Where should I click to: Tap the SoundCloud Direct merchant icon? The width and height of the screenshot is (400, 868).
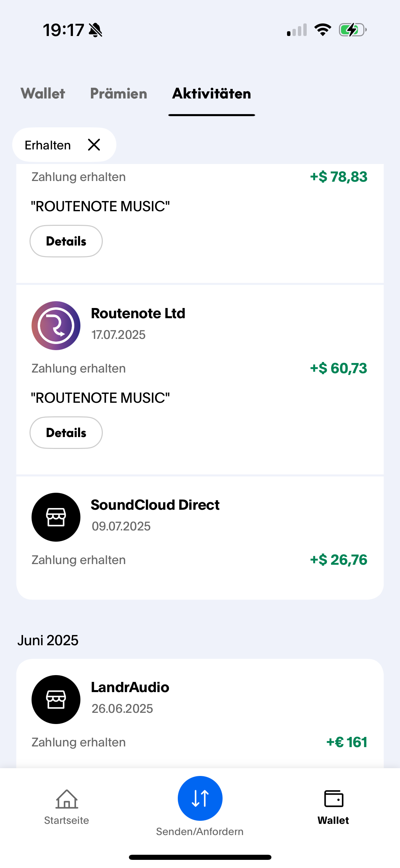pyautogui.click(x=56, y=517)
